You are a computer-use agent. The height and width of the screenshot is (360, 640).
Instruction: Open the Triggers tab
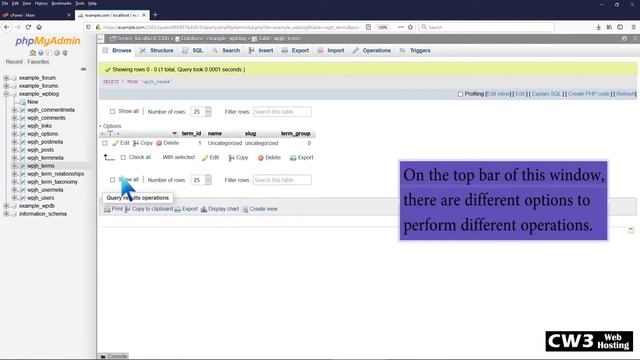(x=415, y=51)
